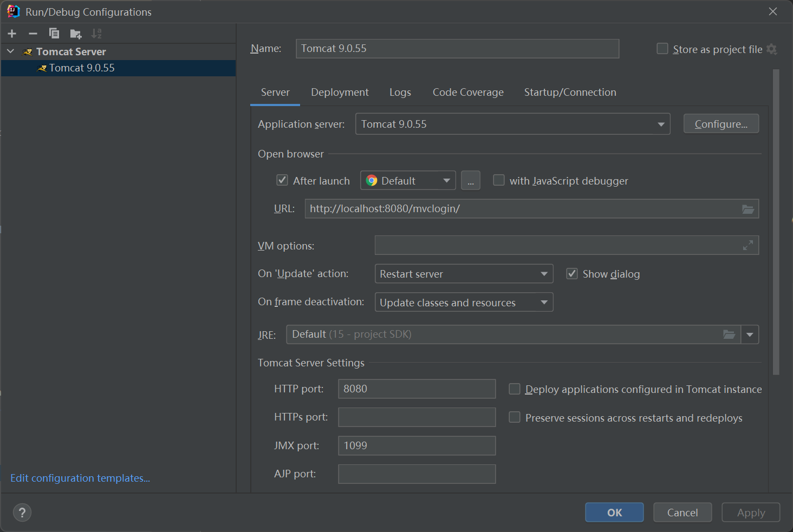Click the Chrome browser icon in Default dropdown
The height and width of the screenshot is (532, 793).
click(x=372, y=181)
